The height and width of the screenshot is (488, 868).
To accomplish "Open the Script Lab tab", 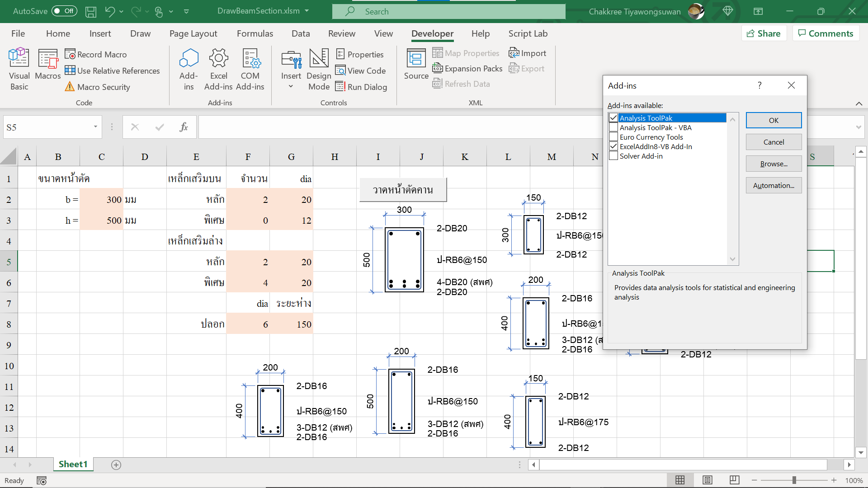I will click(528, 33).
